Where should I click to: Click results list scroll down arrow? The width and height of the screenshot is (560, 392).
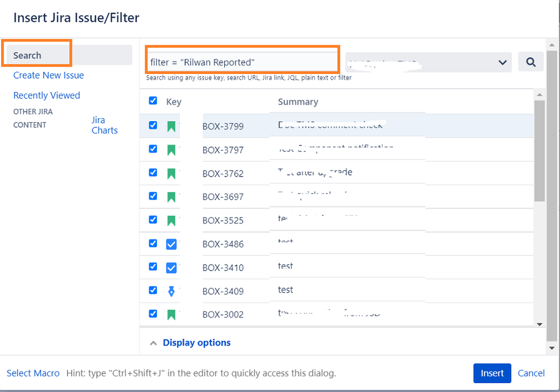pyautogui.click(x=540, y=324)
